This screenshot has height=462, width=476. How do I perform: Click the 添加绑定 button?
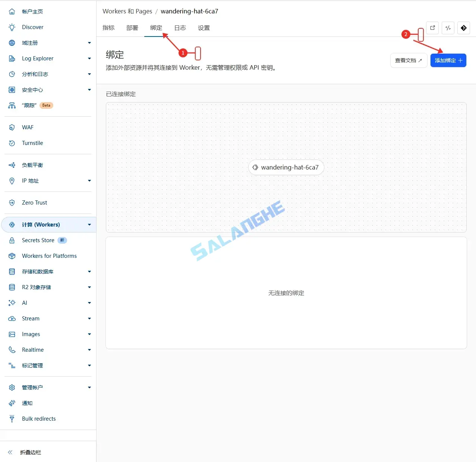pos(448,60)
